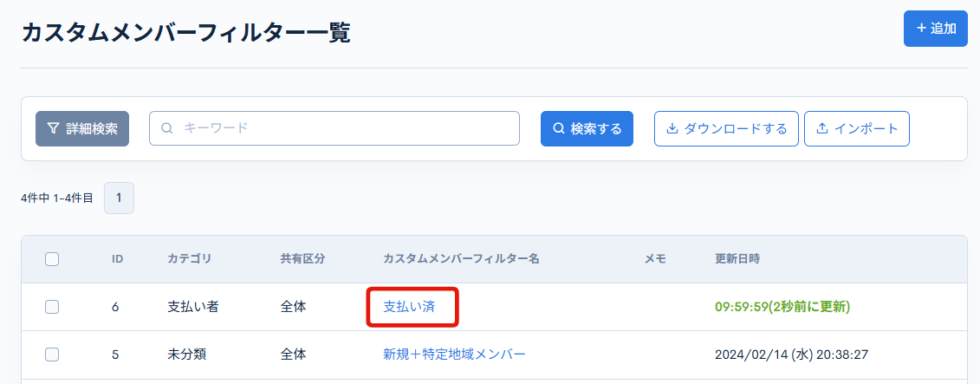Click the magnifier icon on 検索する button
Image resolution: width=980 pixels, height=384 pixels.
pos(559,128)
